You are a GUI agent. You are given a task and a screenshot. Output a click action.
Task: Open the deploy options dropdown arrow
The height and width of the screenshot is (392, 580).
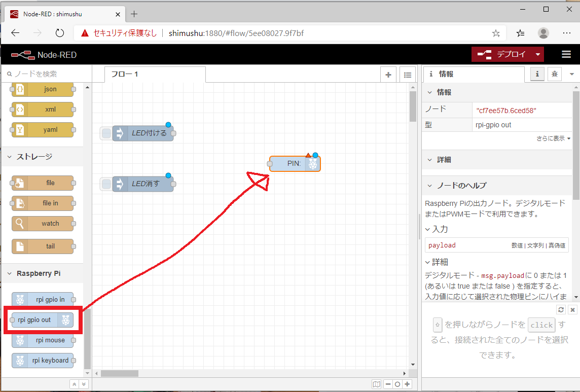[x=538, y=54]
